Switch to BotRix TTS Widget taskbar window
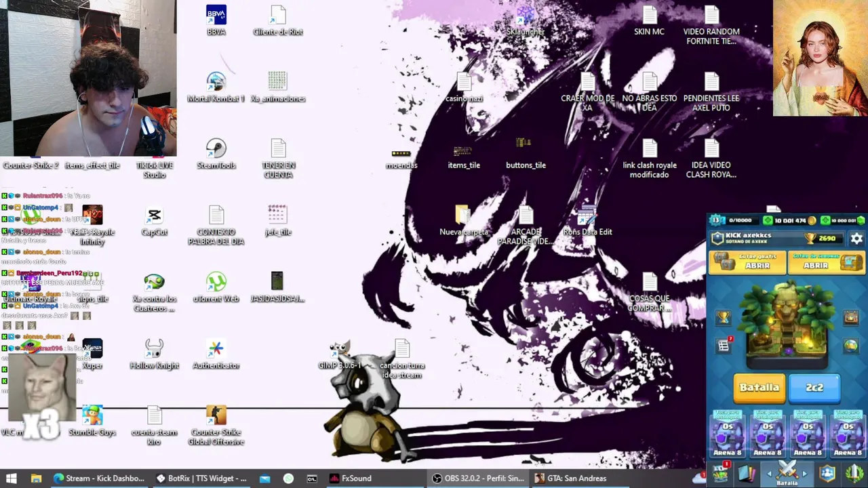Image resolution: width=868 pixels, height=488 pixels. (201, 479)
